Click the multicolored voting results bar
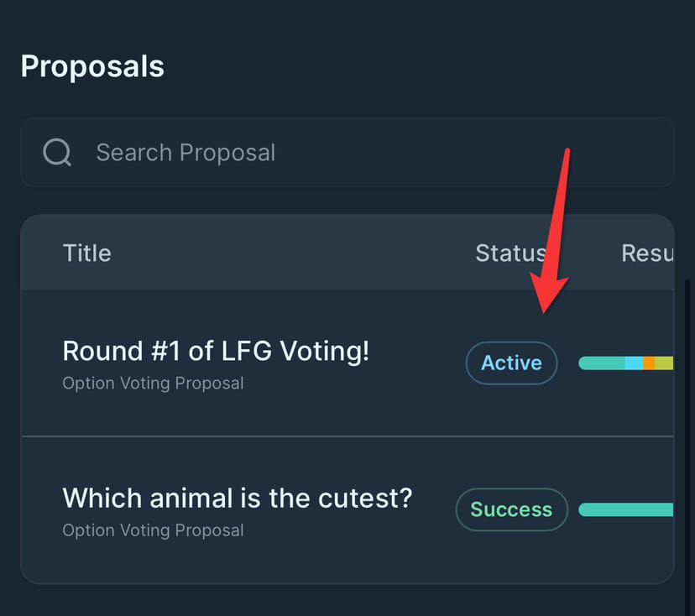The width and height of the screenshot is (695, 616). coord(625,363)
